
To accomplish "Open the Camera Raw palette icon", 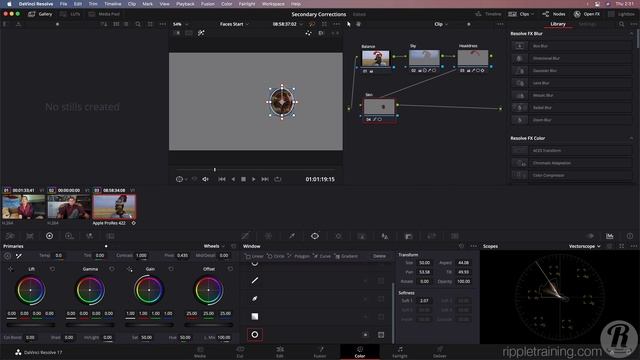I will (10, 236).
